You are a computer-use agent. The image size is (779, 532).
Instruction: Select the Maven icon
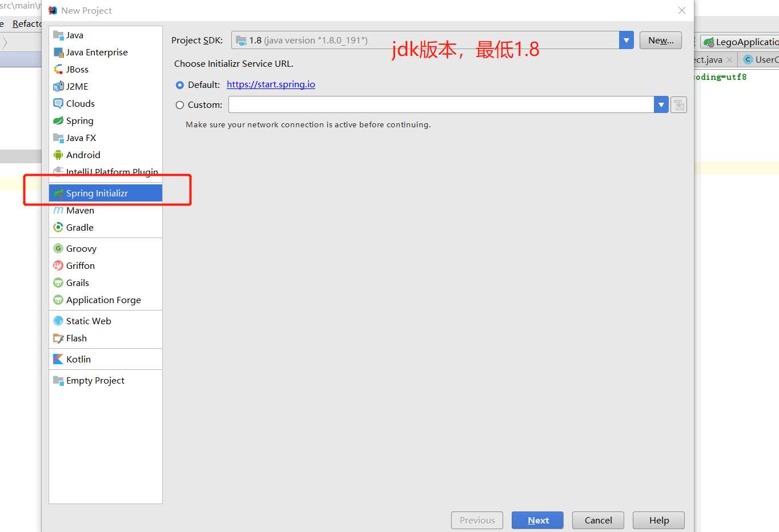[58, 211]
